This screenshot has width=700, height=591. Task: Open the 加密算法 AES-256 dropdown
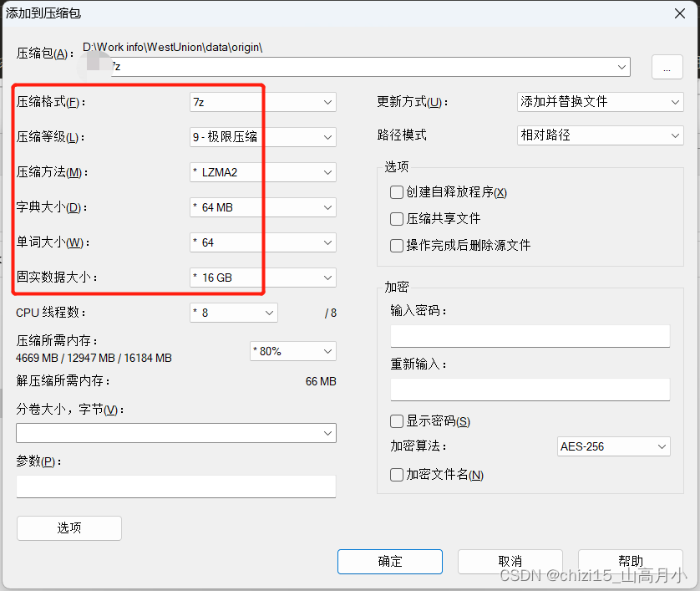pyautogui.click(x=614, y=446)
